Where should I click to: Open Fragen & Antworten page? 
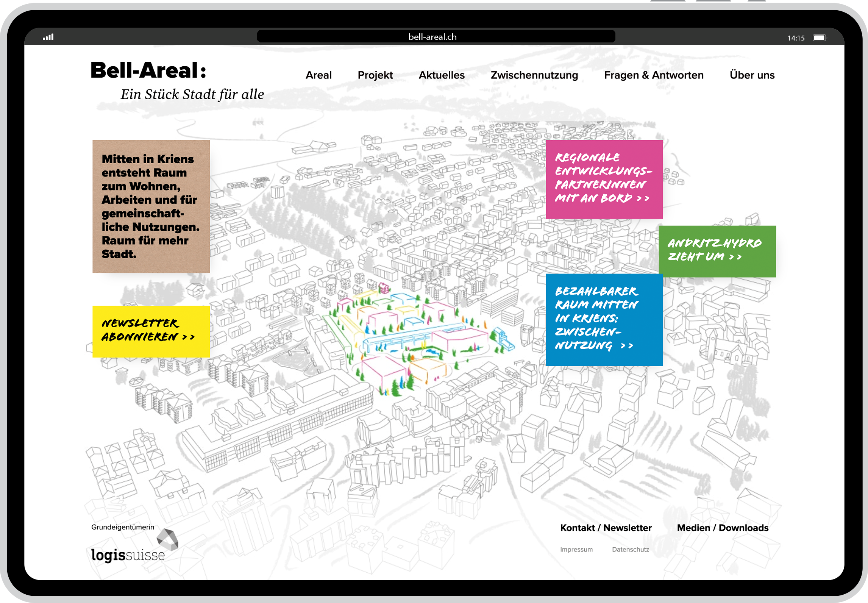[x=654, y=75]
